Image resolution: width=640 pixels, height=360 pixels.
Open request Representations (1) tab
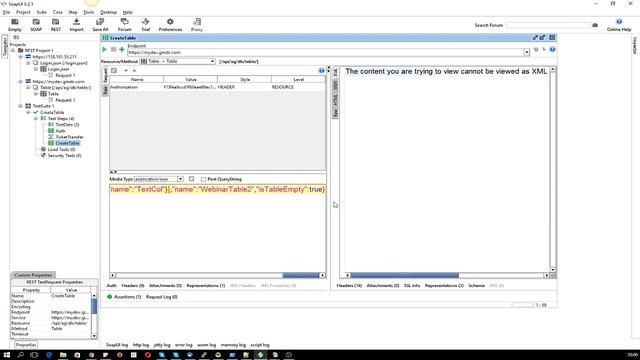tap(206, 286)
